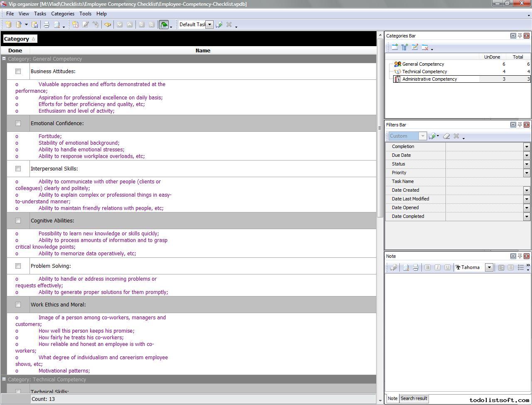The width and height of the screenshot is (532, 405).
Task: Collapse the General Competency category group
Action: (4, 59)
